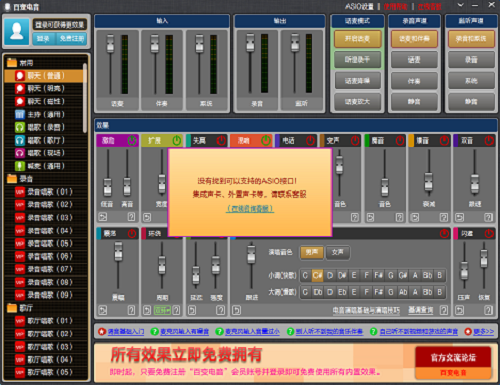Click the 听湿录干 mode button
This screenshot has width=500, height=385.
coord(357,59)
